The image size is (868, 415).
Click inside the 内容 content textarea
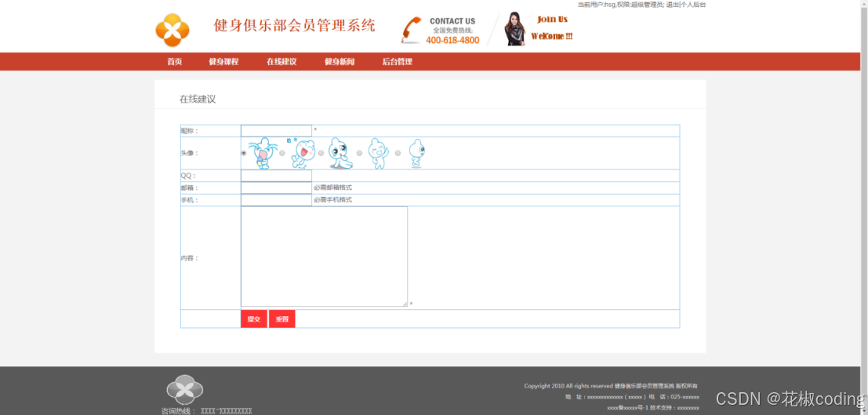(x=325, y=257)
